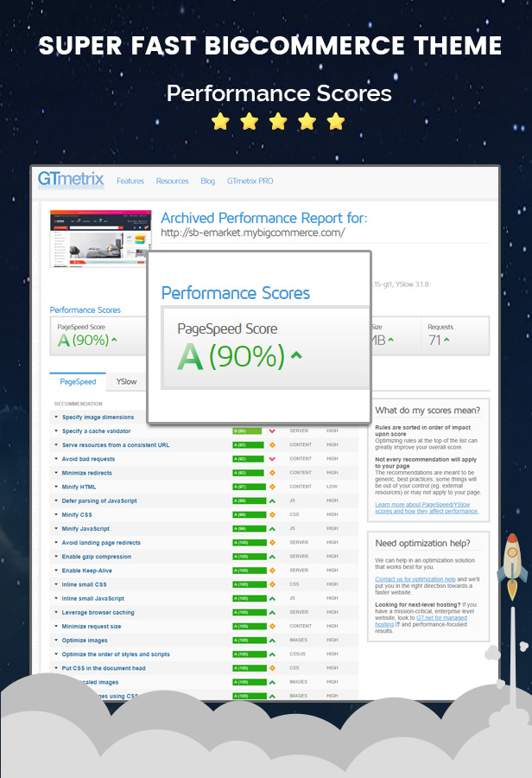
Task: Click the red down-arrow icon in the Avoid bad requests row
Action: point(272,459)
